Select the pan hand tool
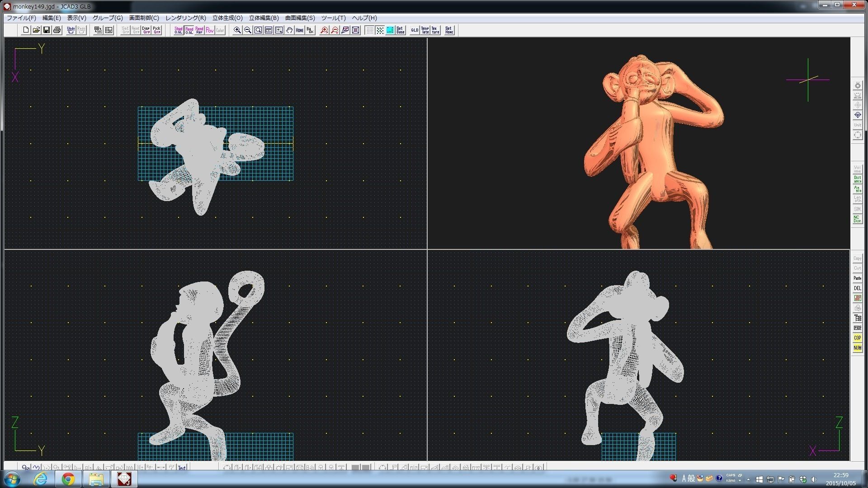The image size is (868, 488). 289,30
